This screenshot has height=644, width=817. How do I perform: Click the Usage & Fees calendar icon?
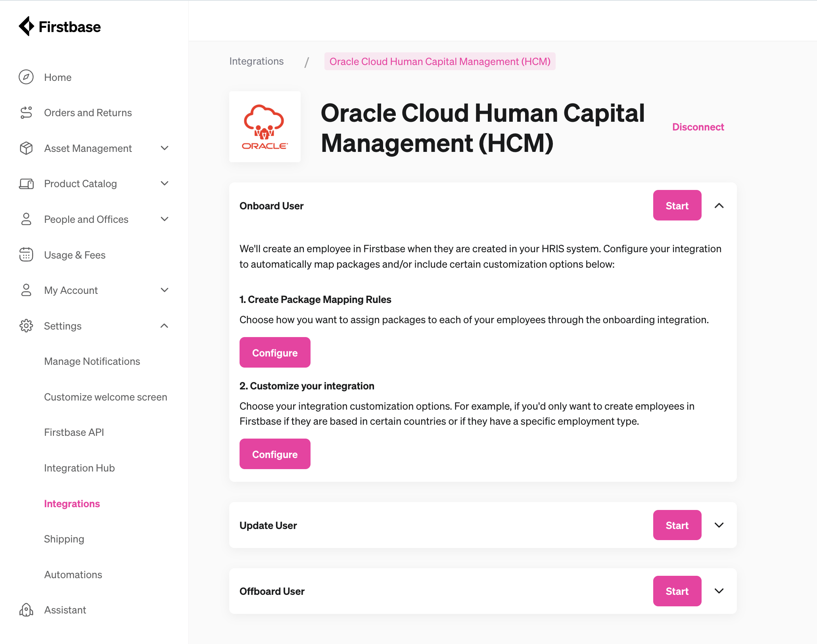click(26, 255)
